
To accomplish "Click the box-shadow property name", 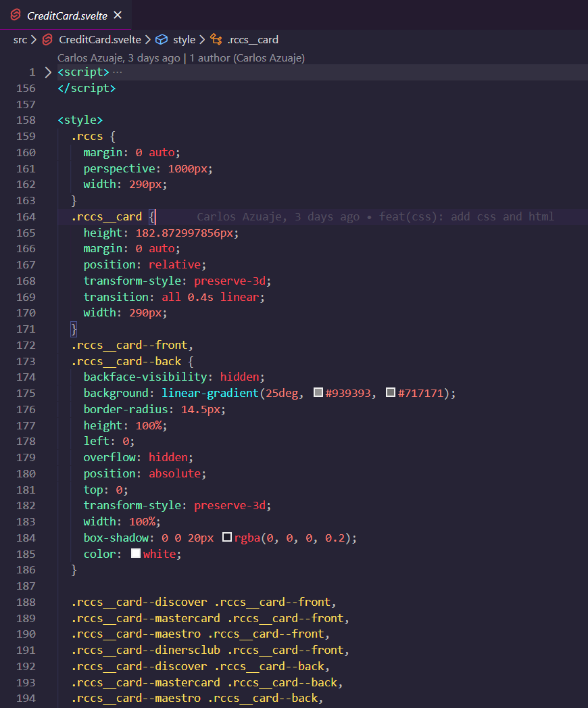I will coord(116,538).
